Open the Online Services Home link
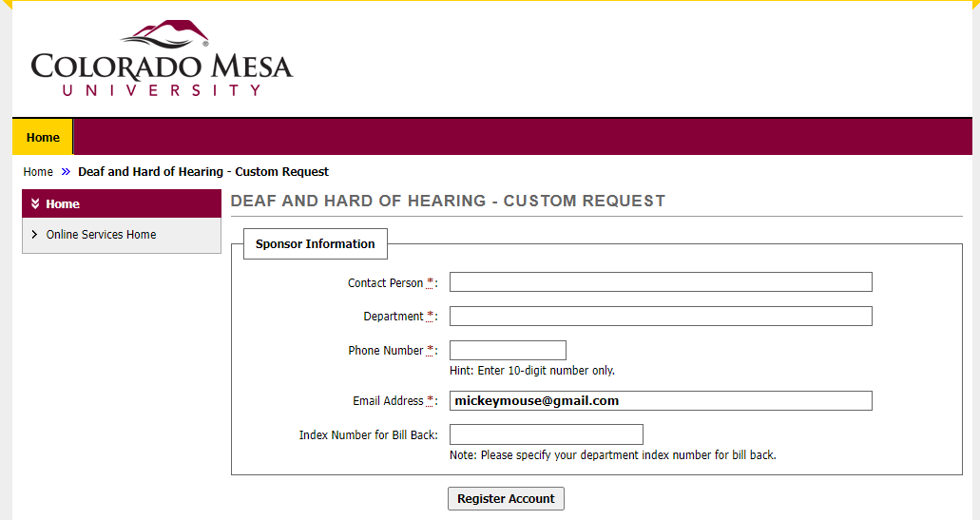Viewport: 980px width, 520px height. pyautogui.click(x=101, y=235)
